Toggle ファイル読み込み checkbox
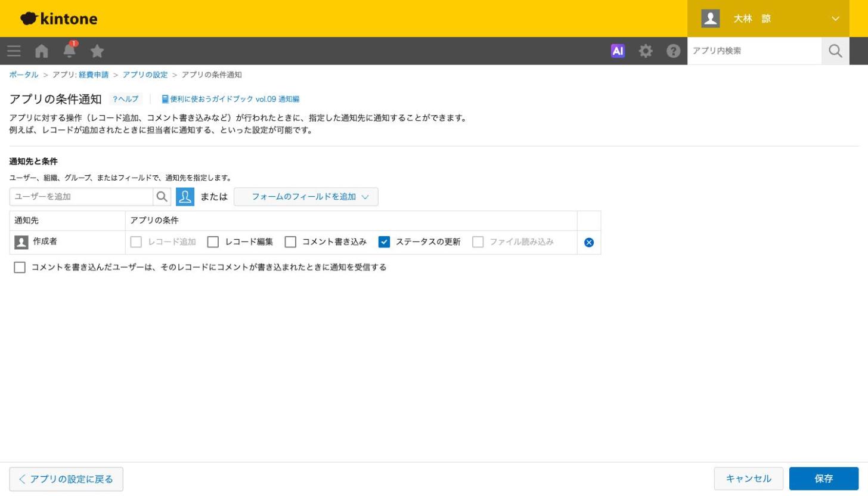Viewport: 868px width, 496px height. [478, 242]
